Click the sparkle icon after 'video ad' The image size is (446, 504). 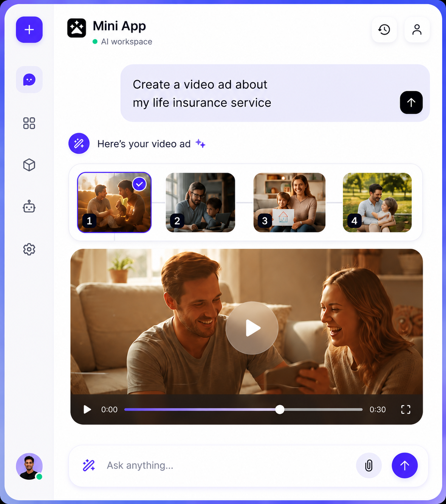200,144
